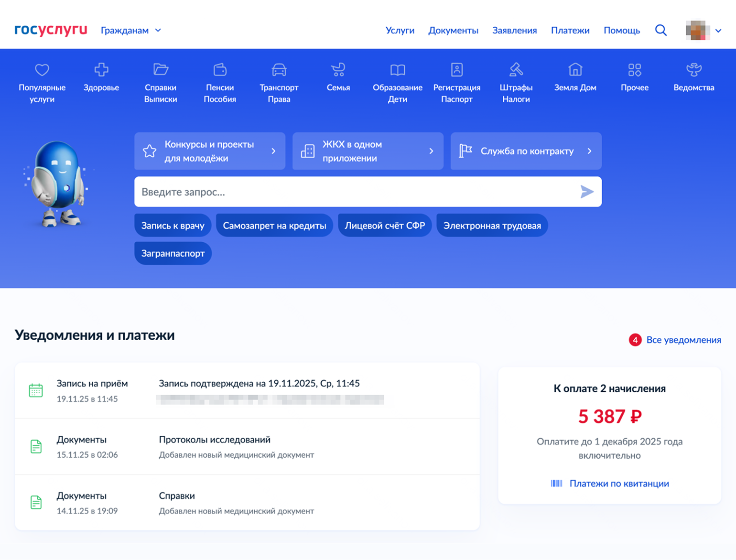Open the Платежи menu item
This screenshot has width=736, height=560.
click(x=570, y=30)
